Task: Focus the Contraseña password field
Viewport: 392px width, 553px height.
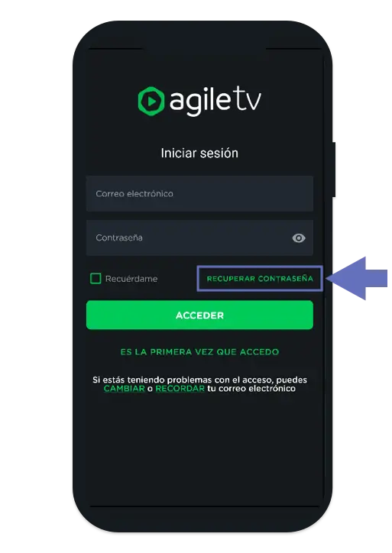Action: coord(199,238)
